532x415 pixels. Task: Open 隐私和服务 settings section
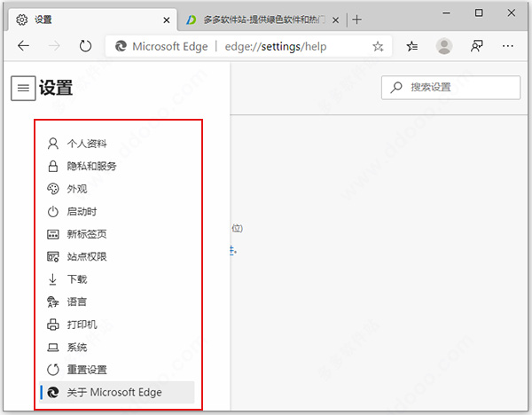(x=116, y=166)
